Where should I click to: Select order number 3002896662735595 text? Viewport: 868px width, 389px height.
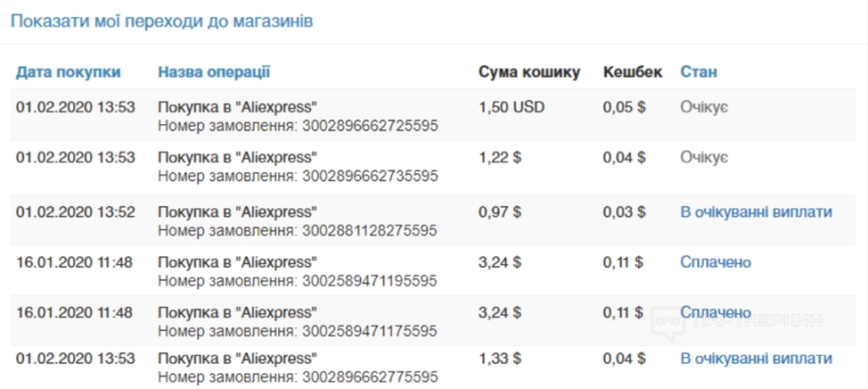tap(369, 176)
